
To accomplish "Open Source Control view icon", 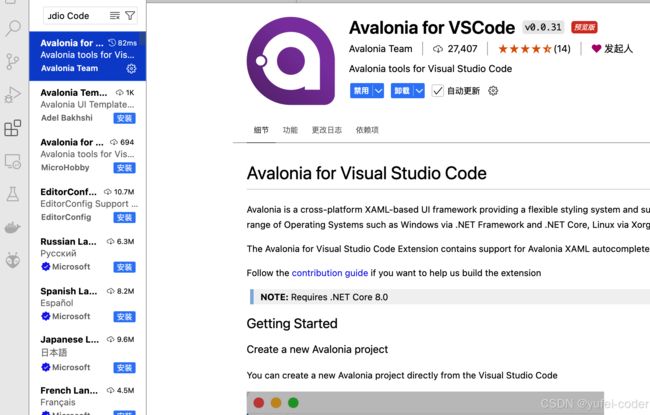I will pyautogui.click(x=13, y=61).
